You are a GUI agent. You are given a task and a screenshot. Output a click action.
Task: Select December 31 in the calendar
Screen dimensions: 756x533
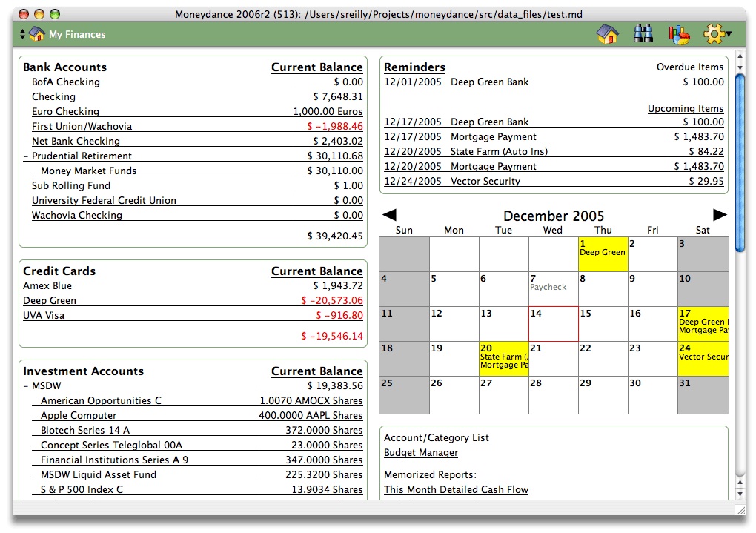point(703,394)
